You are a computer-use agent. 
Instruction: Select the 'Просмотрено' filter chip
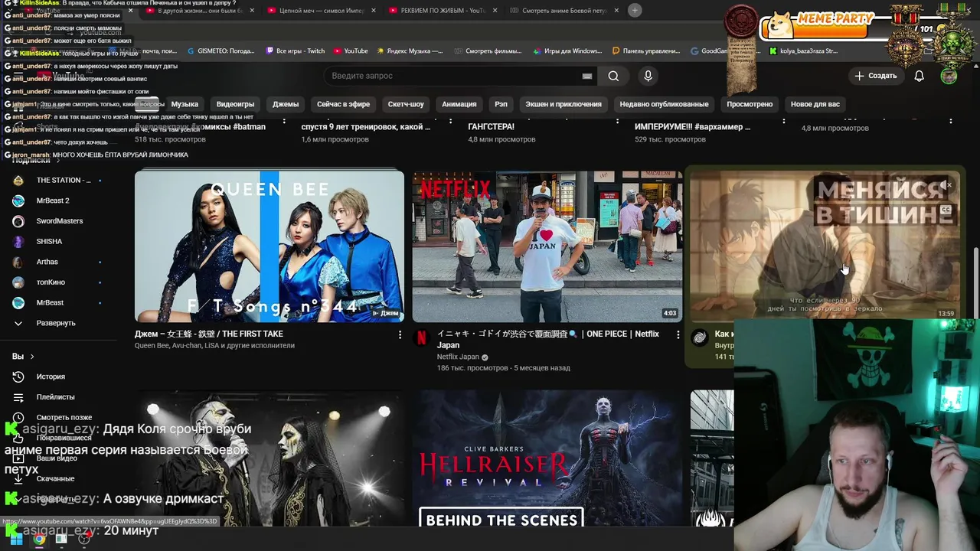point(750,104)
